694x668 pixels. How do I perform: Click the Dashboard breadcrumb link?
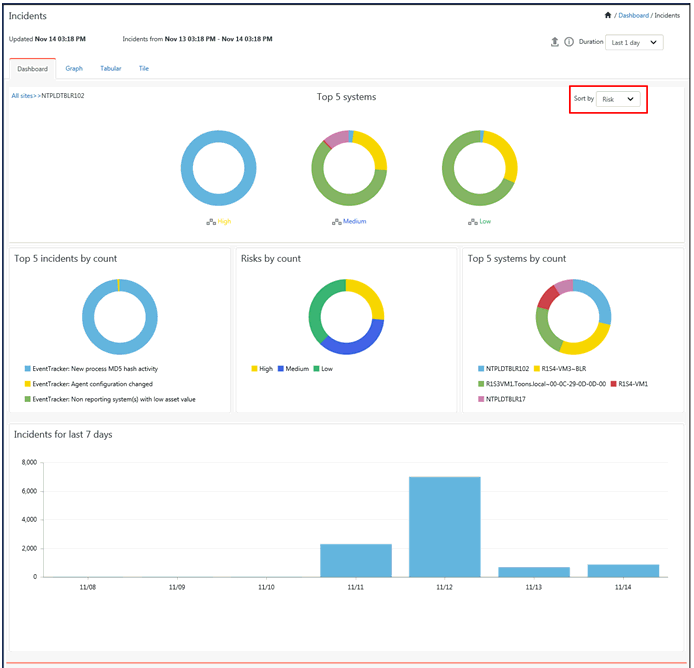[x=632, y=15]
